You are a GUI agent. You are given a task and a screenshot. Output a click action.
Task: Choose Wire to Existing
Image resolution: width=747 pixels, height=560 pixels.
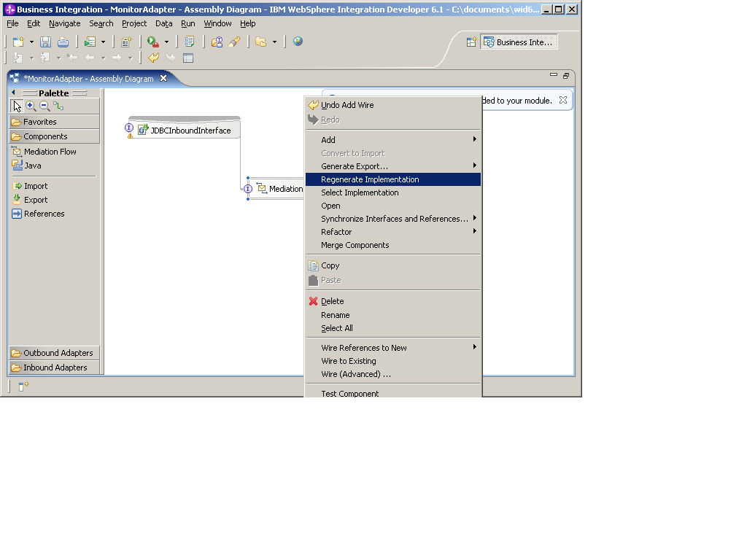(393, 361)
